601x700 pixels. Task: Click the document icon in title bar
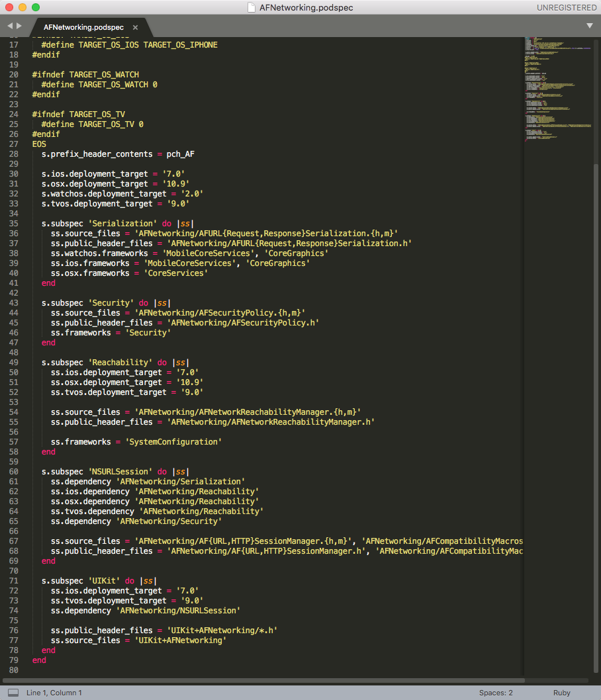pyautogui.click(x=252, y=7)
